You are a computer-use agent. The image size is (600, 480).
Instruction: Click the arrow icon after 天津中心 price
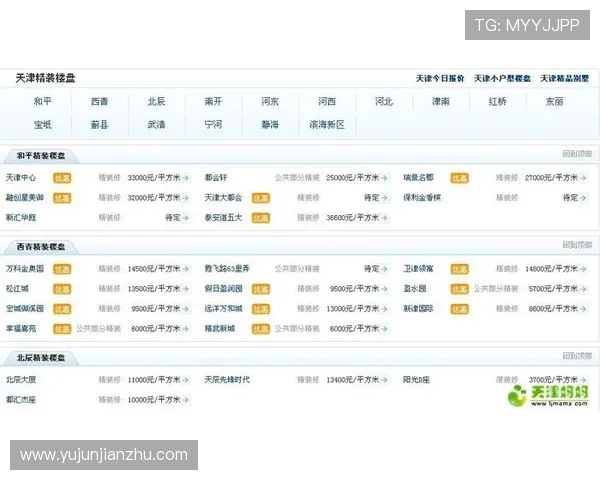pyautogui.click(x=186, y=178)
